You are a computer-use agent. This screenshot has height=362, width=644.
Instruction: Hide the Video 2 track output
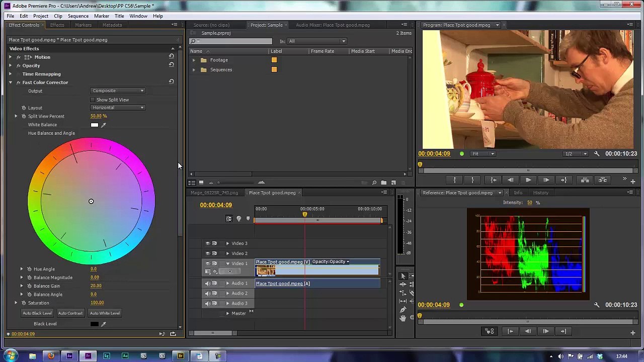[x=208, y=253]
